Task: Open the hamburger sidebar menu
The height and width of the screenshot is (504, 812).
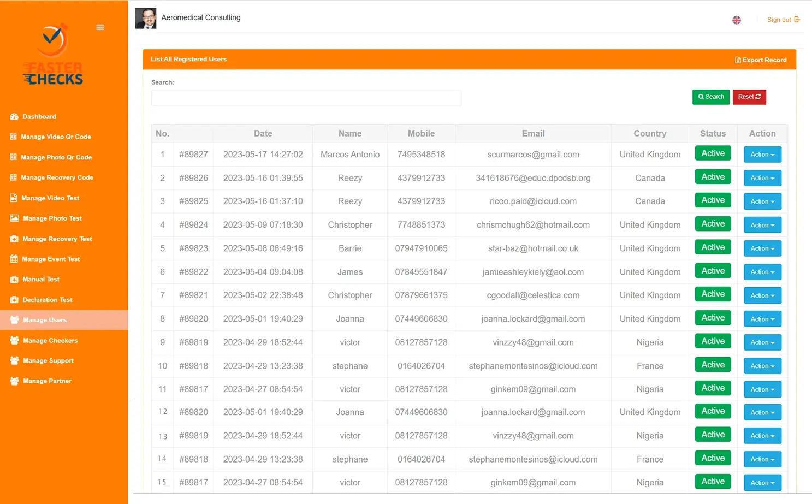Action: coord(100,27)
